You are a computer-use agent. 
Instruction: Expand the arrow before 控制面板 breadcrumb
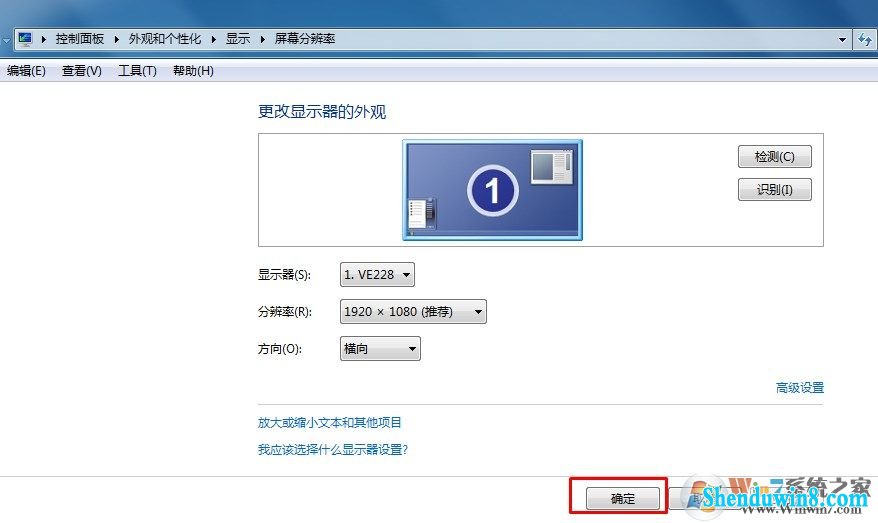click(x=44, y=39)
